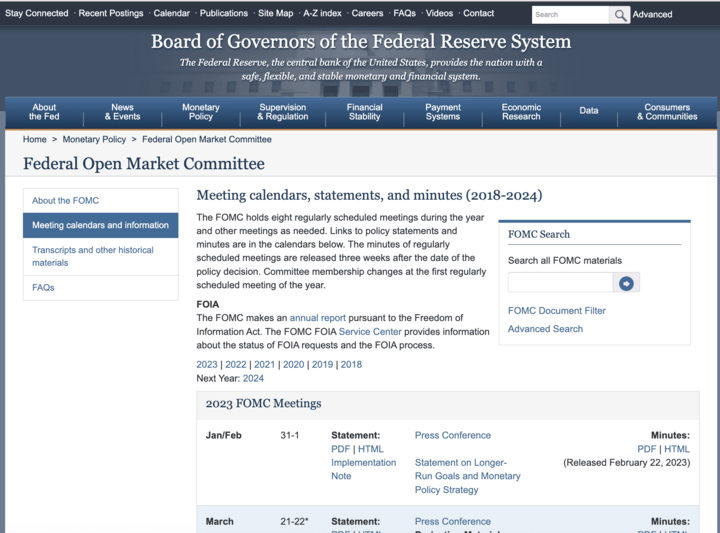720x533 pixels.
Task: Open FAQs in the left sidebar
Action: pos(101,288)
